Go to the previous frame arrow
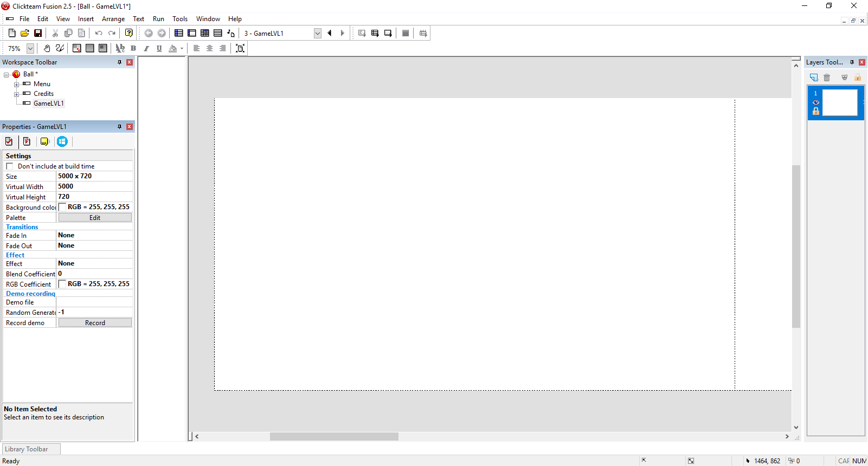 click(330, 33)
